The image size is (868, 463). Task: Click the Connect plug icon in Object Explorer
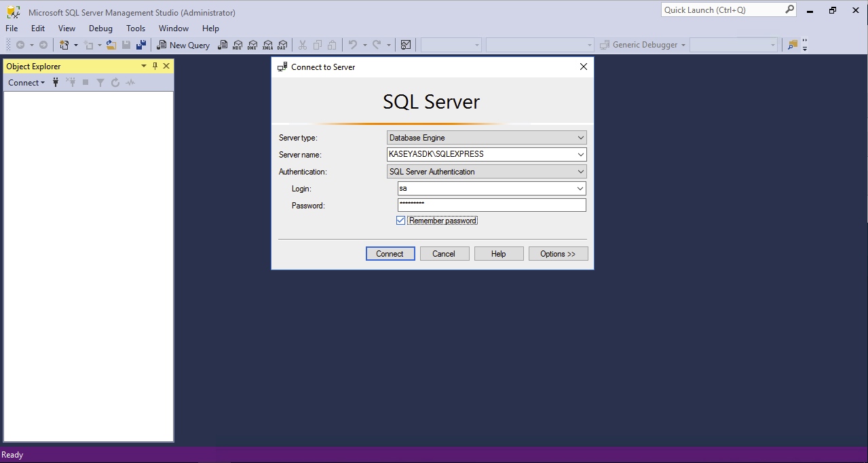point(56,83)
